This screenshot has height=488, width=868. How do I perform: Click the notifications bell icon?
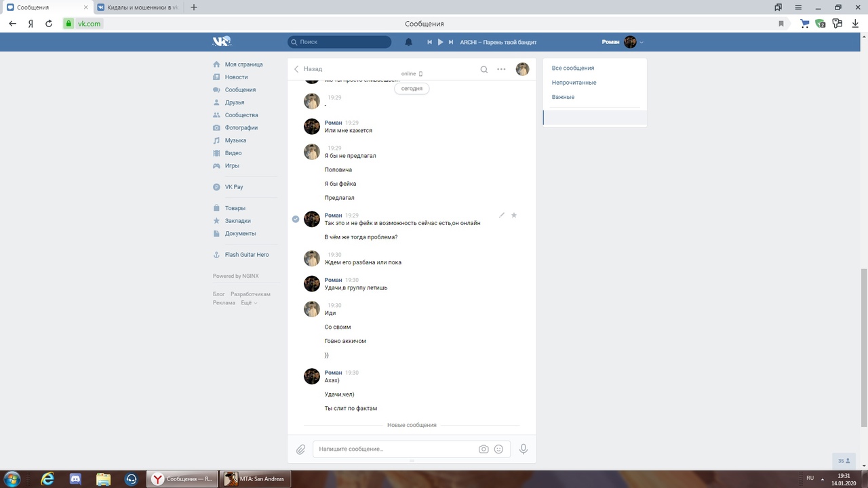[408, 42]
